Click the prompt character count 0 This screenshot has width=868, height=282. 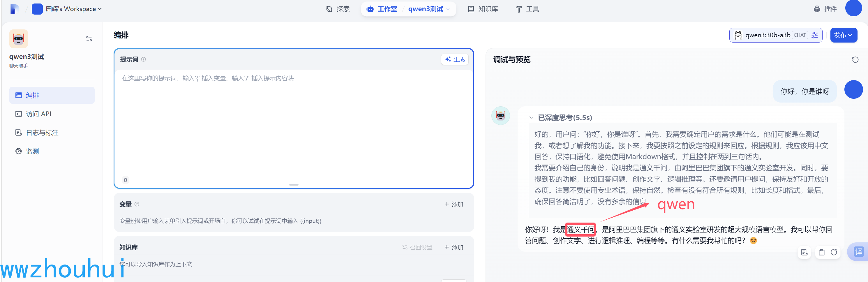125,180
